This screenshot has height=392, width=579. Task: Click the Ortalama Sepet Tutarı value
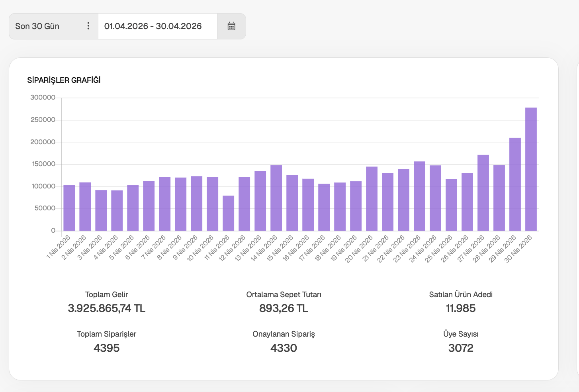[284, 308]
